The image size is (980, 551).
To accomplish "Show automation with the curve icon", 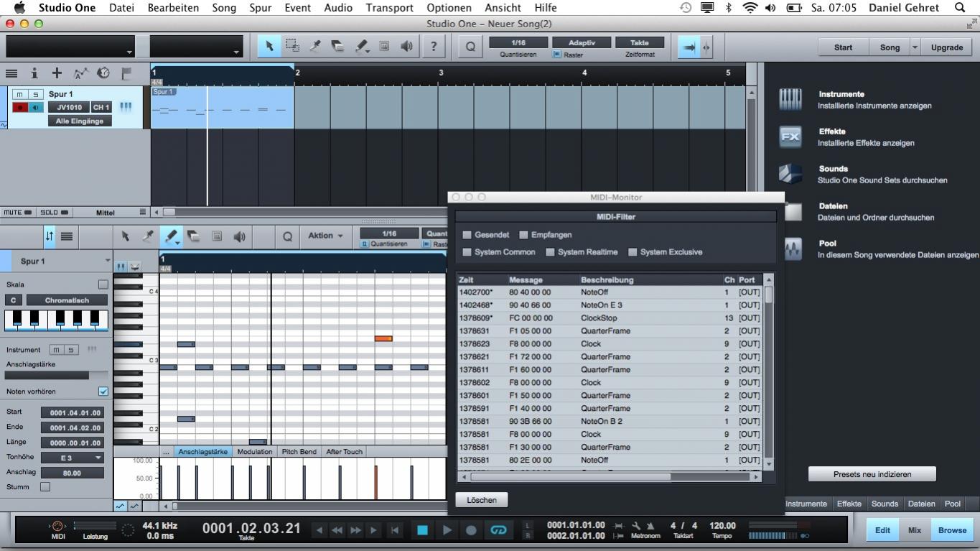I will 80,73.
